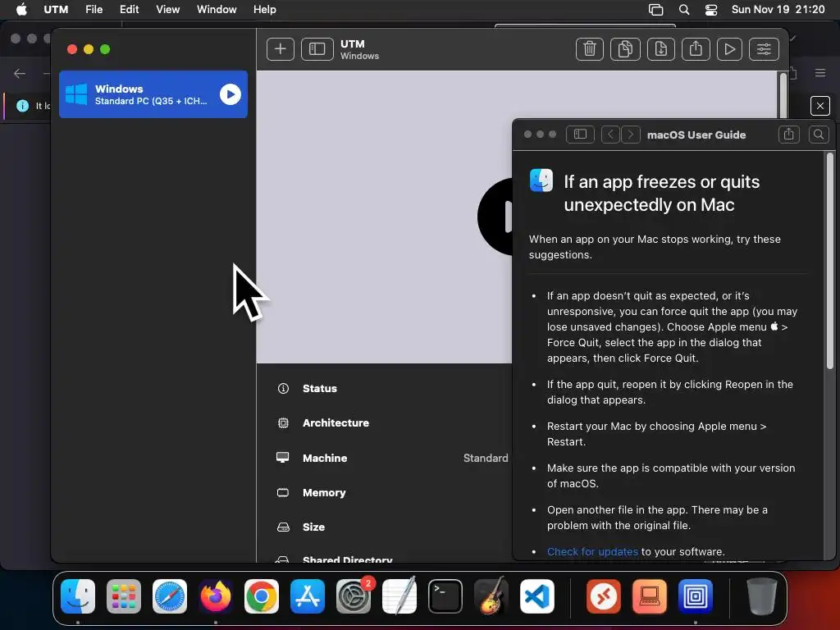Go back in macOS User Guide

tap(610, 135)
